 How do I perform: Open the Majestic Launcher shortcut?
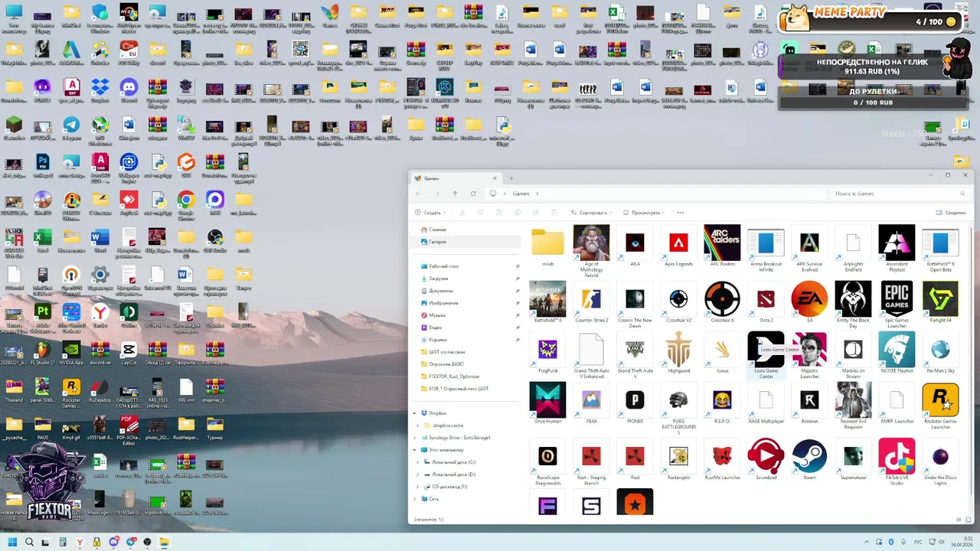809,355
